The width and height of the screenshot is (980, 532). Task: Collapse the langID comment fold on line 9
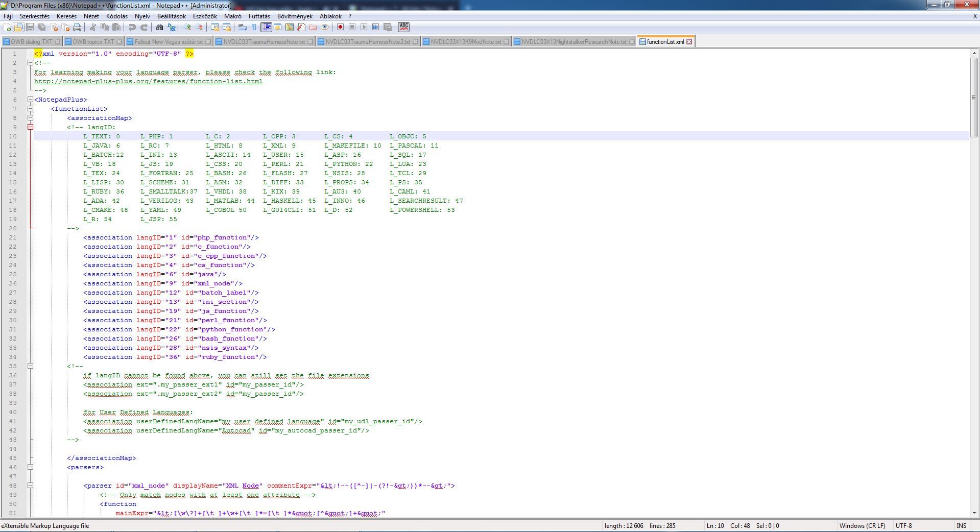click(x=30, y=127)
